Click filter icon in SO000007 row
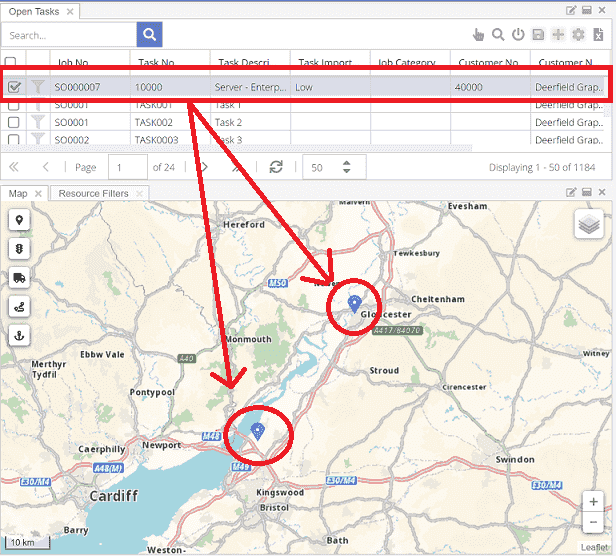Screen dimensions: 616x556 (38, 86)
